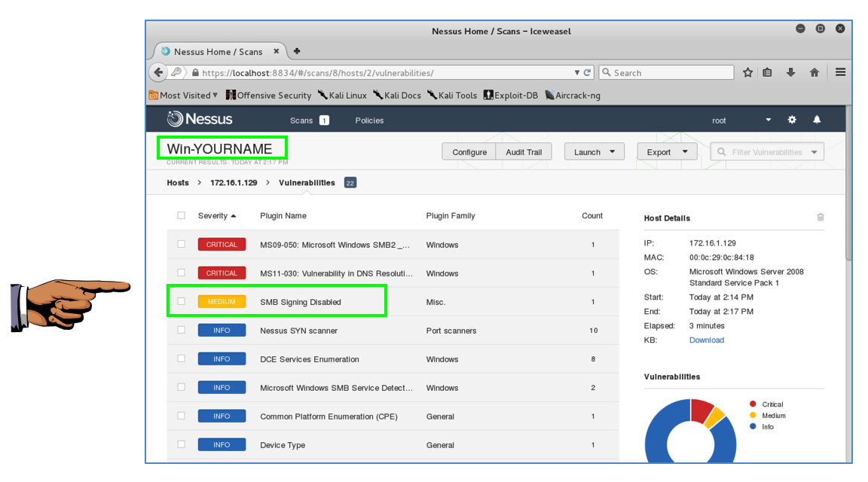Viewport: 868px width, 482px height.
Task: Select the Vulnerabilities breadcrumb tab
Action: (x=307, y=182)
